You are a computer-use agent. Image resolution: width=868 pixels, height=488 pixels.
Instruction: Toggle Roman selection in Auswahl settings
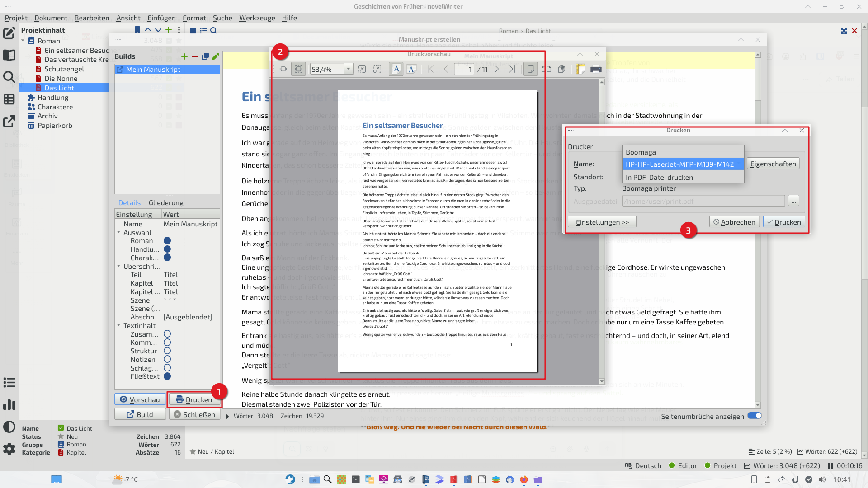167,241
